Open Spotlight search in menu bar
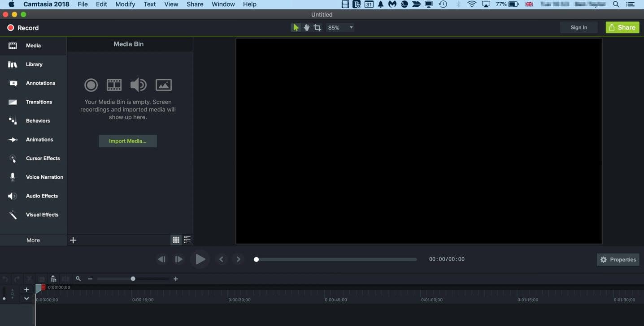 pos(616,4)
